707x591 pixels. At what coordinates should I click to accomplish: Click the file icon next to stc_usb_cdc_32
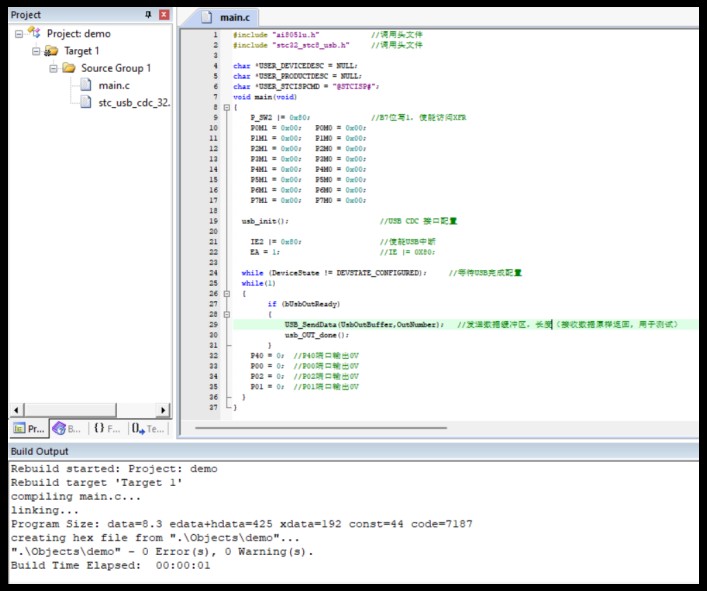[86, 102]
